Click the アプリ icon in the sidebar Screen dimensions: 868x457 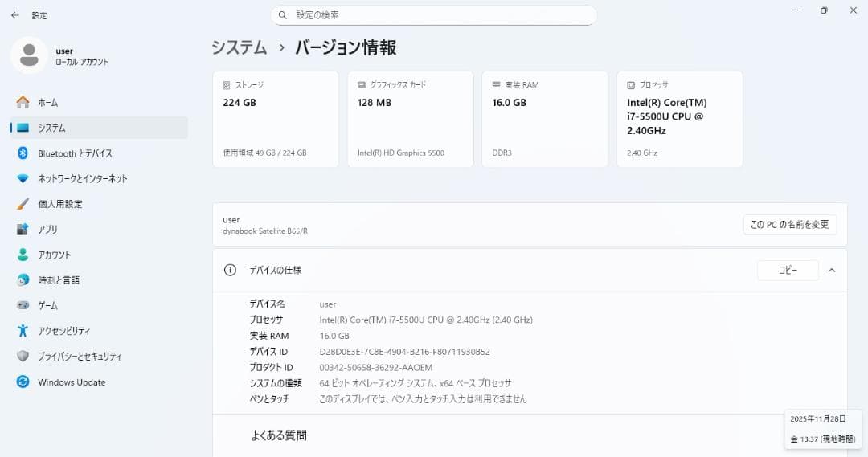click(x=23, y=229)
